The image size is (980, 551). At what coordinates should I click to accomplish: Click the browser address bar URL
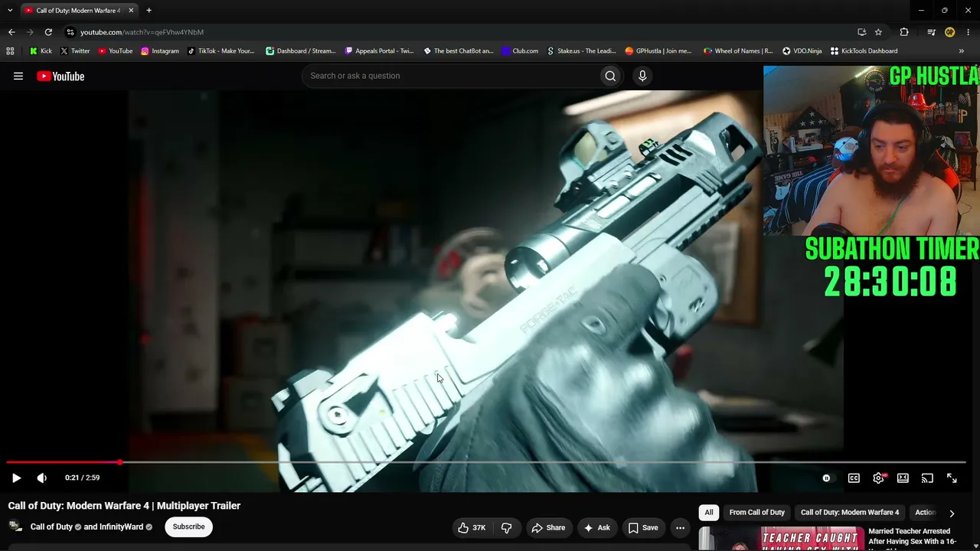pyautogui.click(x=142, y=32)
